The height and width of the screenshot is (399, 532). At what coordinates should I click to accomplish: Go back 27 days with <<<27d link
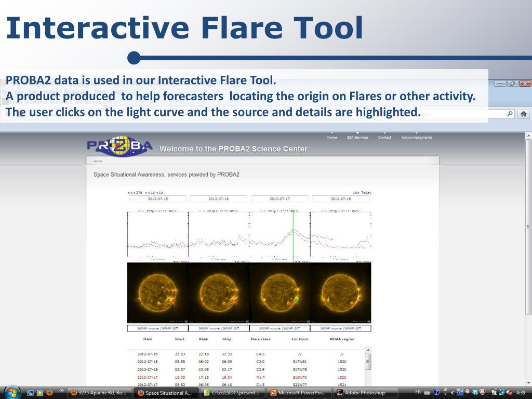(135, 193)
